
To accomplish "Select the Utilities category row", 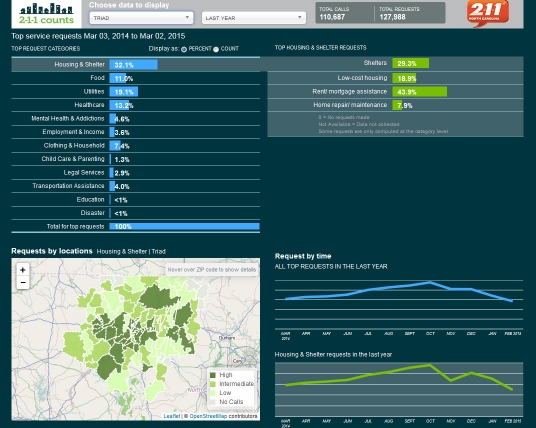I will (x=136, y=92).
